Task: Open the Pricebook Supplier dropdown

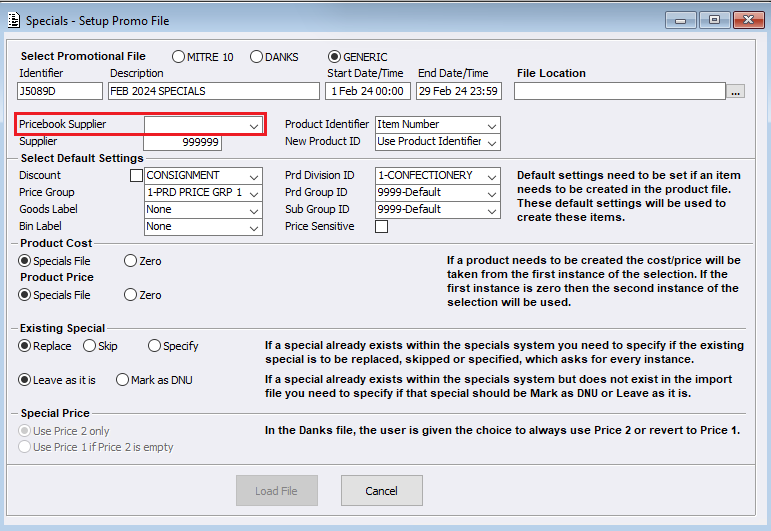Action: [x=203, y=125]
